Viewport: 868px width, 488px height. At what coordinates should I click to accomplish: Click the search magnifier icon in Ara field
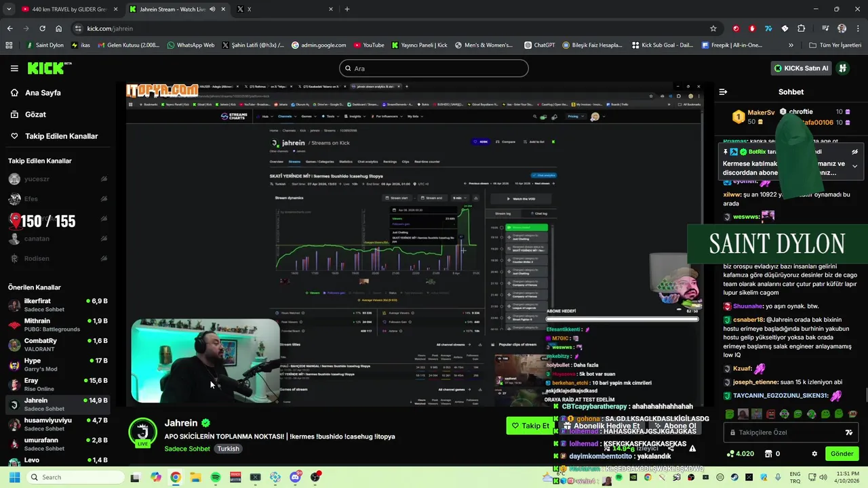pyautogui.click(x=348, y=68)
